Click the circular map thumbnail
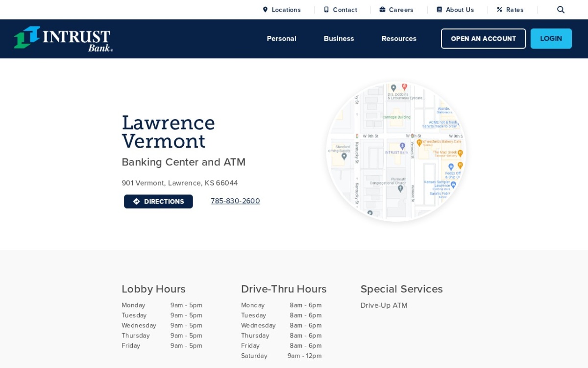This screenshot has width=588, height=368. click(x=396, y=151)
